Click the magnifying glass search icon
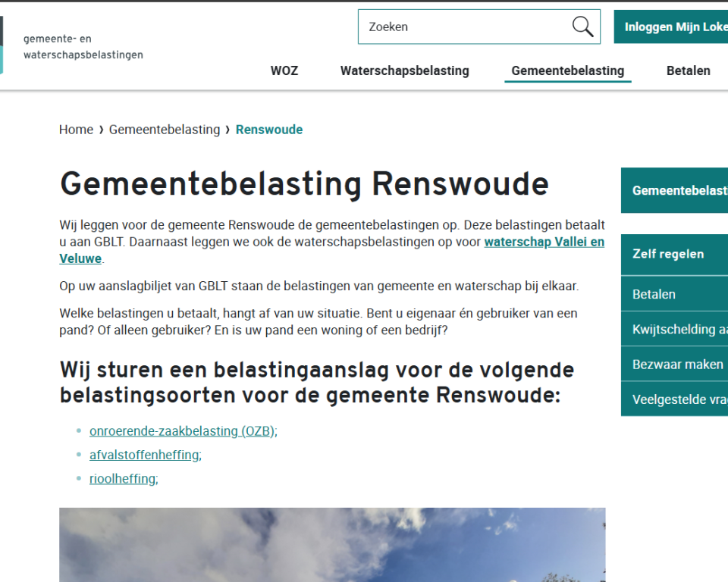The height and width of the screenshot is (582, 728). coord(582,27)
